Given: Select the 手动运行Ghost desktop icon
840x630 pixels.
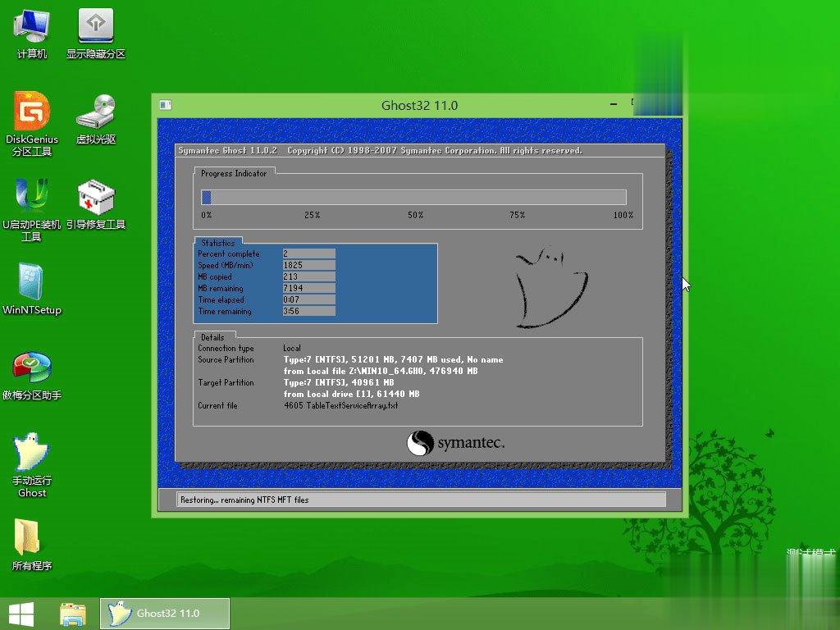Looking at the screenshot, I should click(32, 465).
